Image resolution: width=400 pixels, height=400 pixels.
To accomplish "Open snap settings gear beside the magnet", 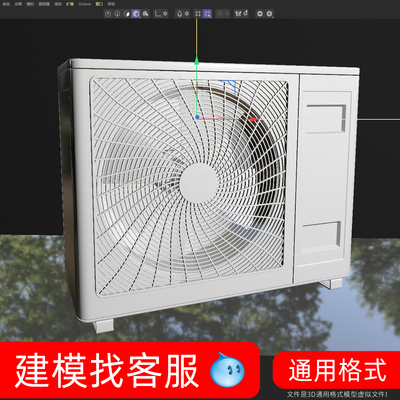I will click(187, 14).
